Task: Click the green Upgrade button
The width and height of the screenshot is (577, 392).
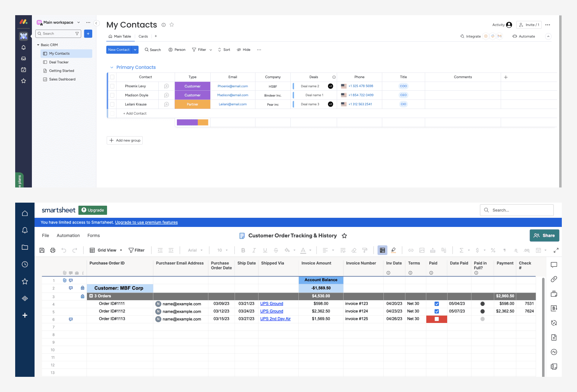Action: 93,210
